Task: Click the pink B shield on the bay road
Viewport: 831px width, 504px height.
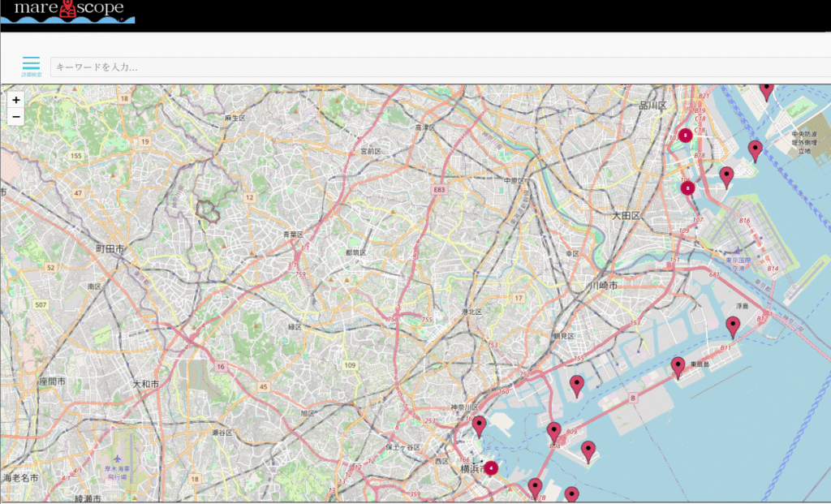Action: point(632,398)
